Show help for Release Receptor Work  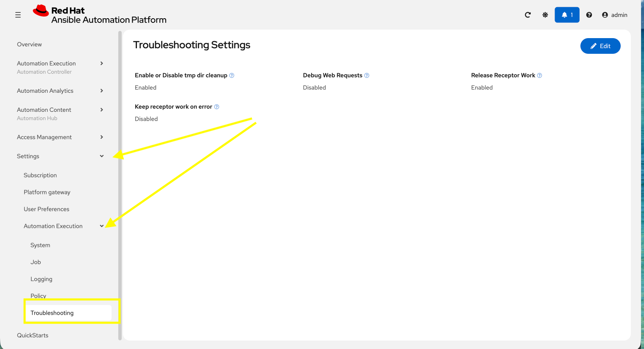click(539, 75)
